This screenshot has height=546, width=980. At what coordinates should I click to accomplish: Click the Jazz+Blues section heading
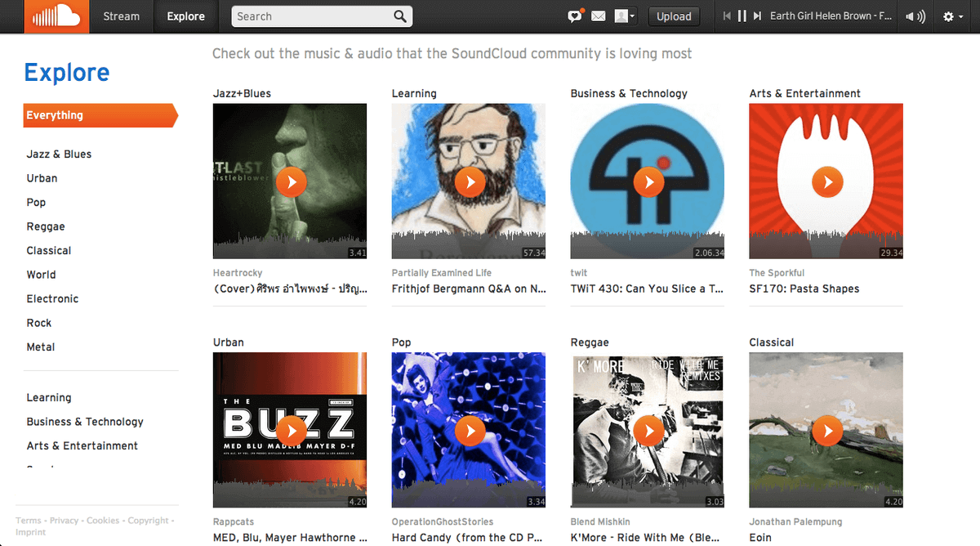[242, 93]
